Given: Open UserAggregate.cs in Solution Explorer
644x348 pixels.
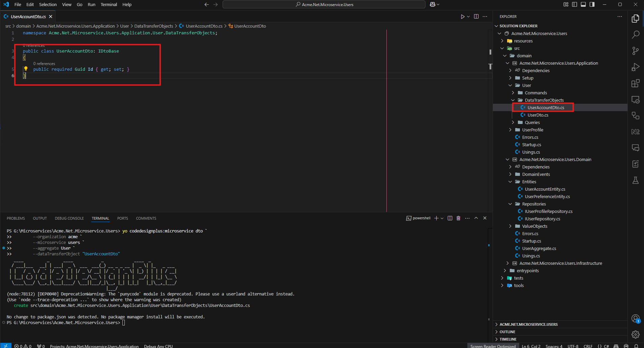Looking at the screenshot, I should click(539, 248).
